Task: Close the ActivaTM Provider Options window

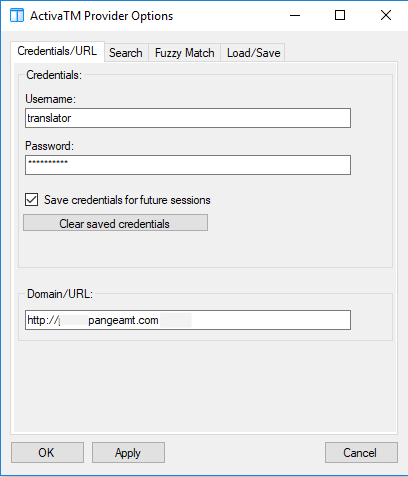Action: [x=386, y=15]
